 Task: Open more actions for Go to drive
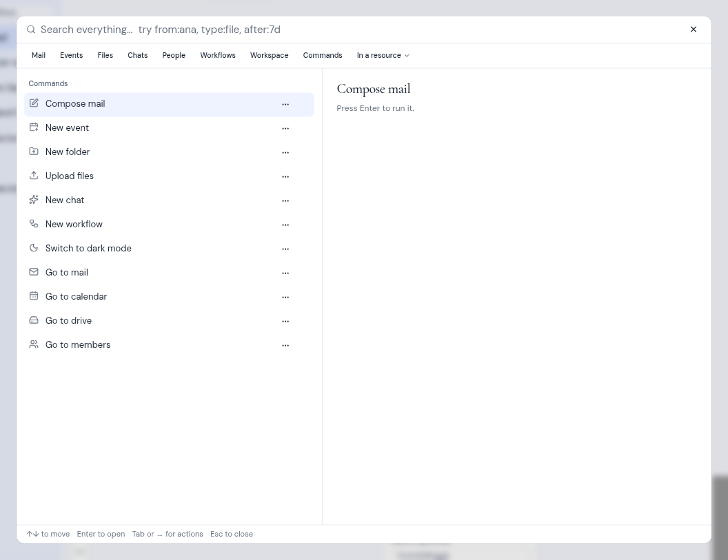pyautogui.click(x=285, y=322)
